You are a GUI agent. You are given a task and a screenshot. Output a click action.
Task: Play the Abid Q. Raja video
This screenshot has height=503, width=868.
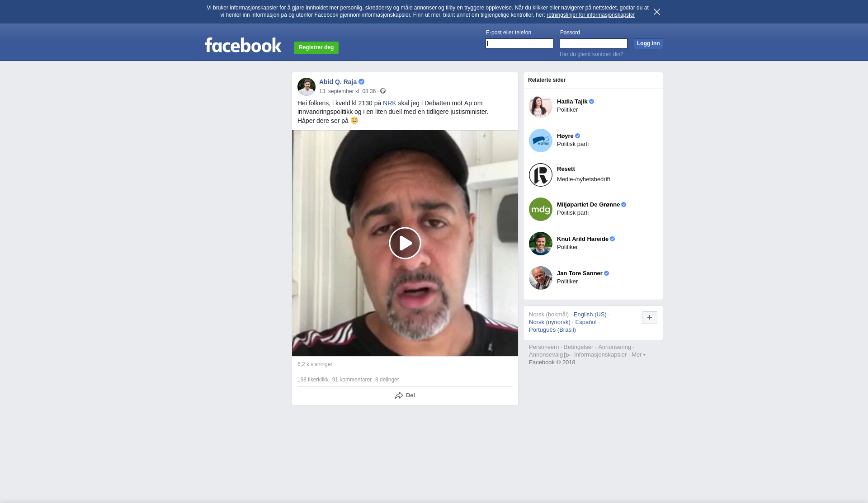[x=405, y=243]
